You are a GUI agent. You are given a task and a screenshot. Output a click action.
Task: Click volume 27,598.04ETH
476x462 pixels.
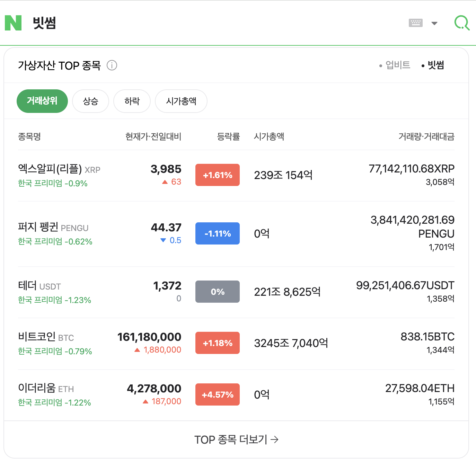pos(420,388)
